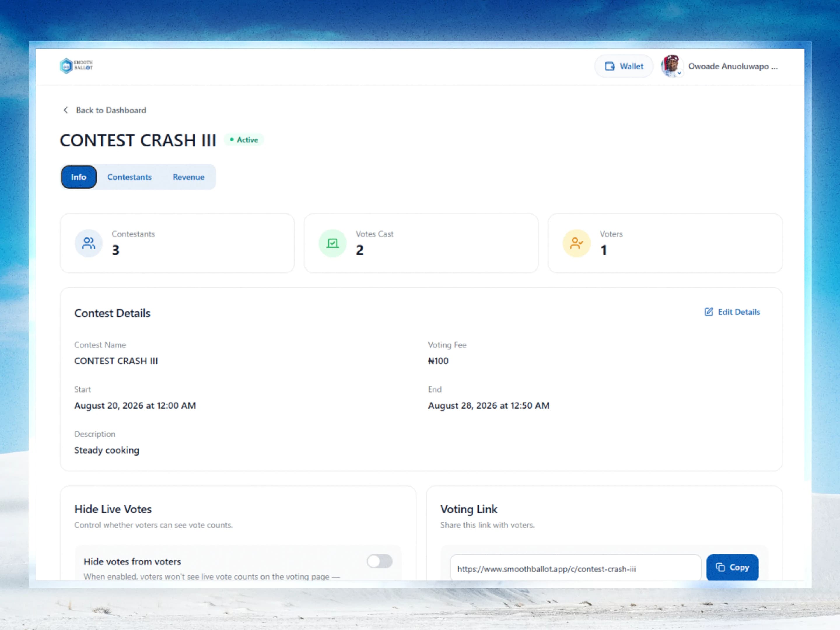Click the pencil edit icon

[x=709, y=312]
